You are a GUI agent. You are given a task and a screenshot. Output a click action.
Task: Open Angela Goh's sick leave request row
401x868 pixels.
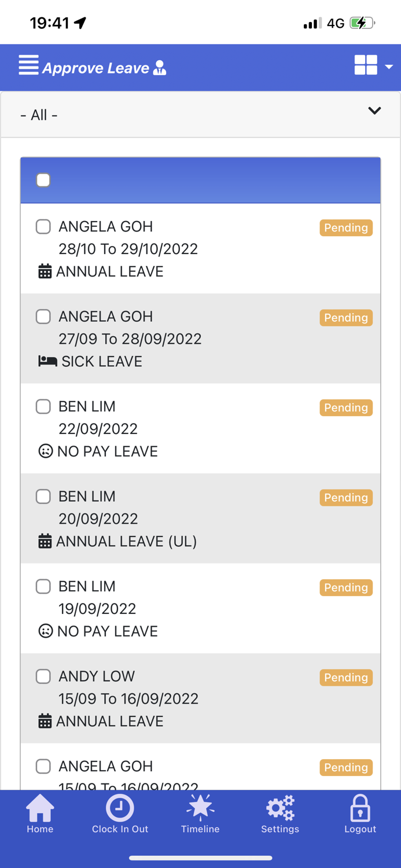coord(174,339)
